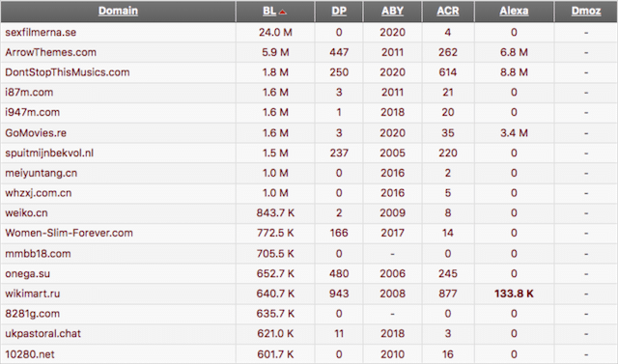618x364 pixels.
Task: Click the spuitmijnbekvol.nl domain
Action: 49,153
